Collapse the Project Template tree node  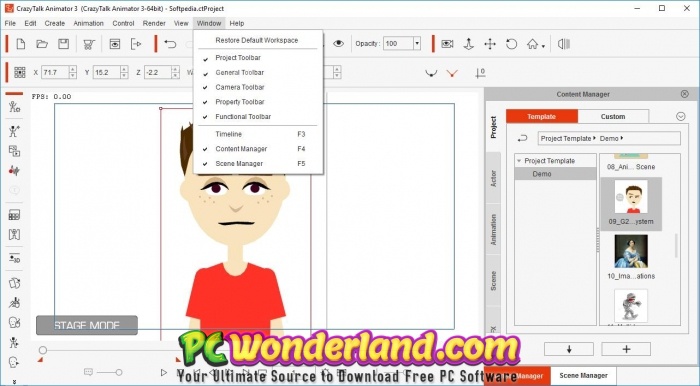point(519,161)
